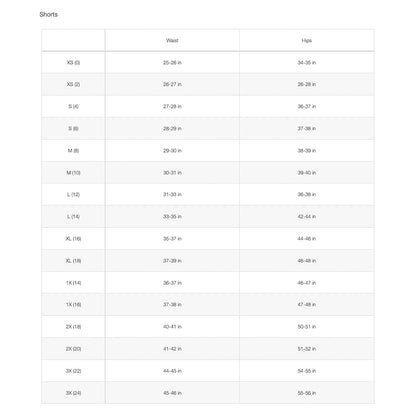This screenshot has height=416, width=416.
Task: Click the L (14) size label
Action: click(x=73, y=216)
